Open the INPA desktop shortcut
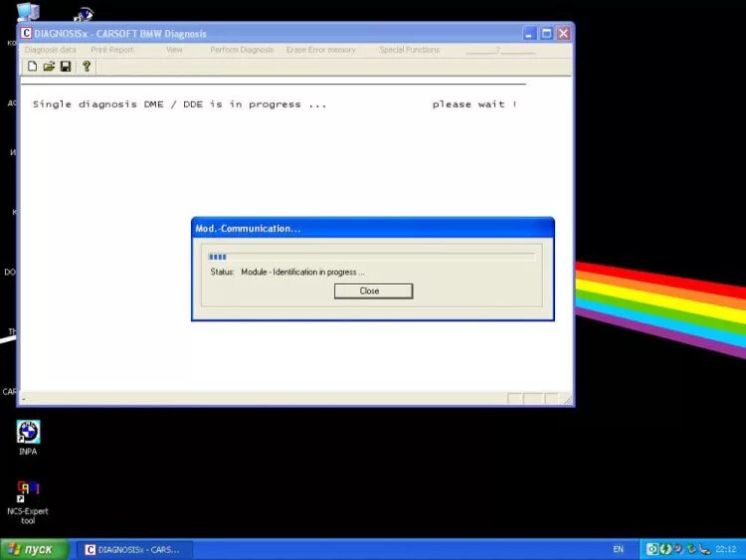Screen dimensions: 746x560 (28, 438)
